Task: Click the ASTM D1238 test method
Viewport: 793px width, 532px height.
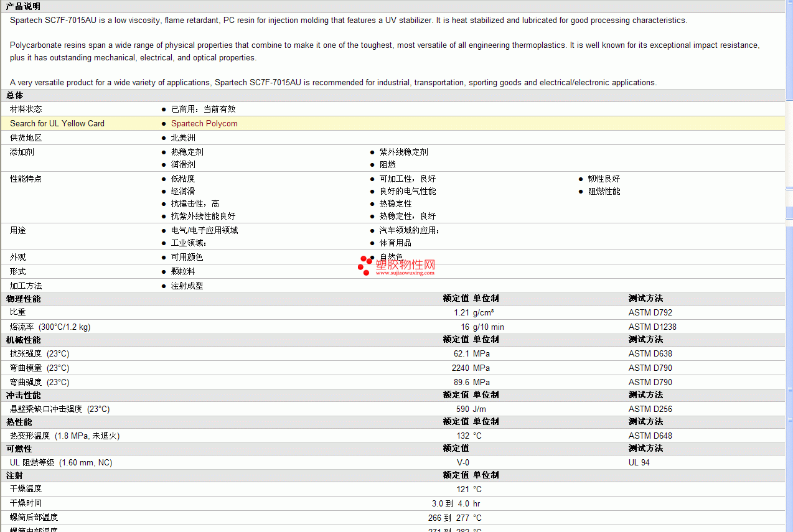Action: tap(652, 327)
